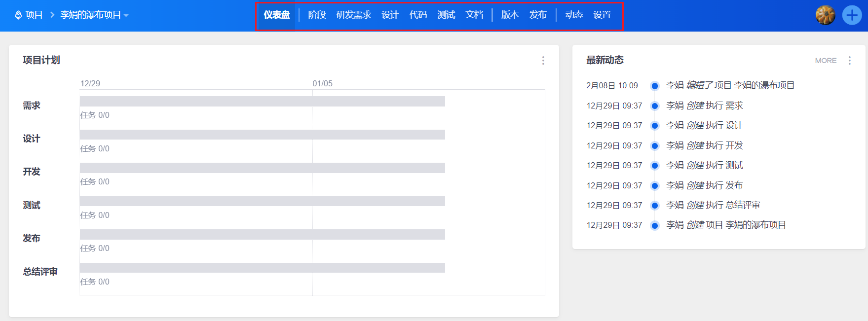
Task: Open the 文档 tab
Action: pyautogui.click(x=474, y=15)
